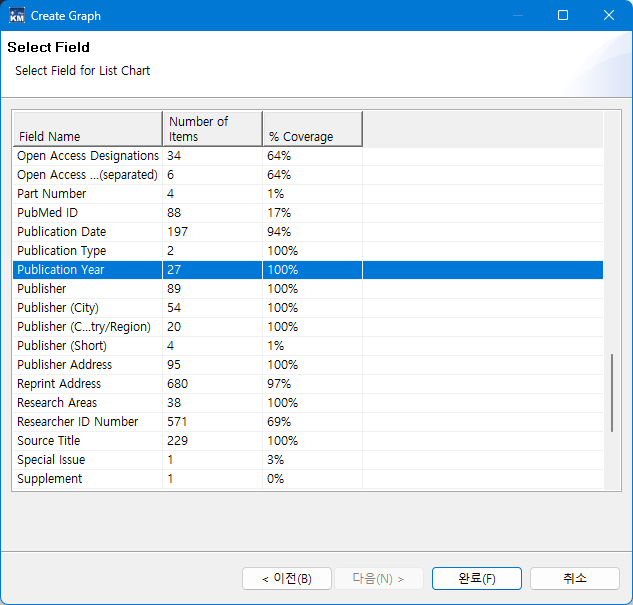Screen dimensions: 633x605
Task: Sort by Field Name column header
Action: (x=87, y=129)
